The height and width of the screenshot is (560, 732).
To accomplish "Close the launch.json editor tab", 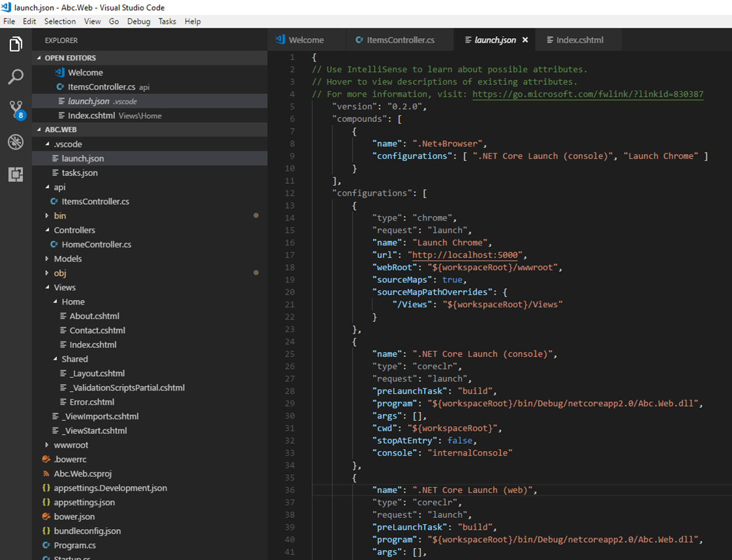I will pos(525,40).
